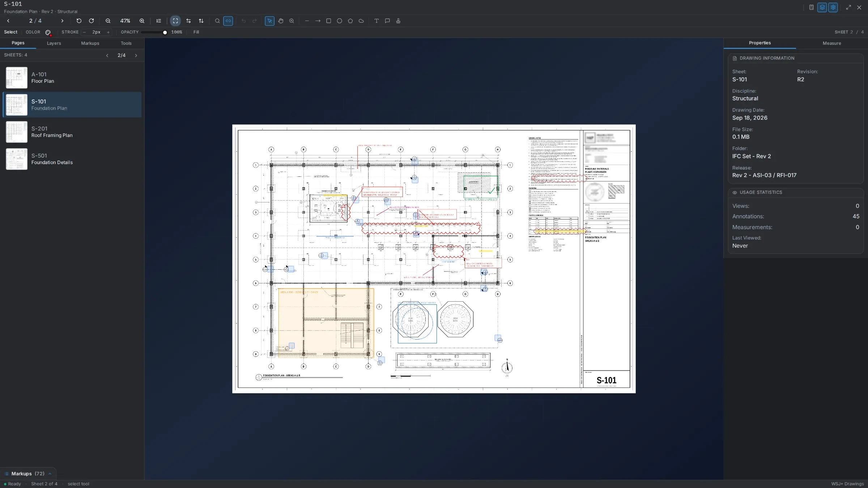
Task: Toggle fit-to-screen view mode
Action: click(x=175, y=21)
